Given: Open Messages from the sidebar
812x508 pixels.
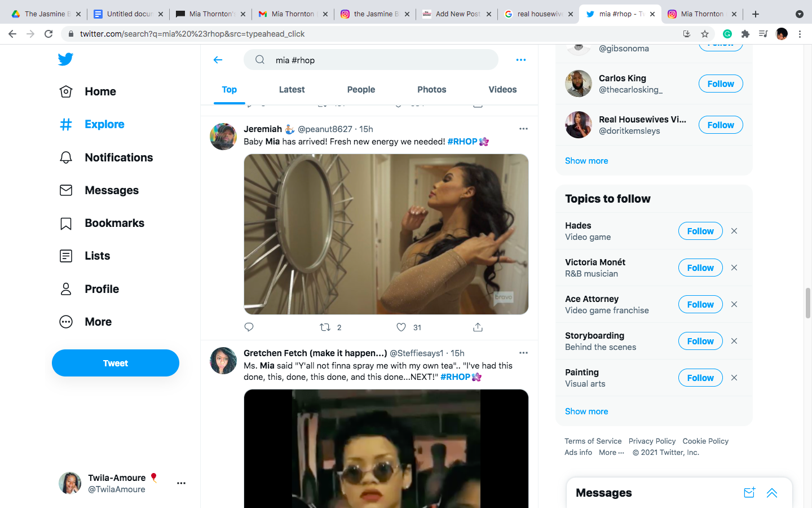Looking at the screenshot, I should point(99,190).
